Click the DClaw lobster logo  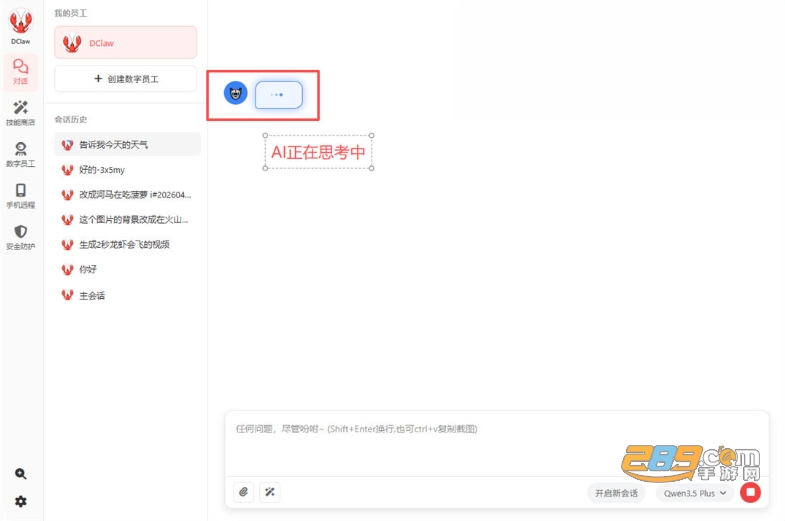(21, 23)
